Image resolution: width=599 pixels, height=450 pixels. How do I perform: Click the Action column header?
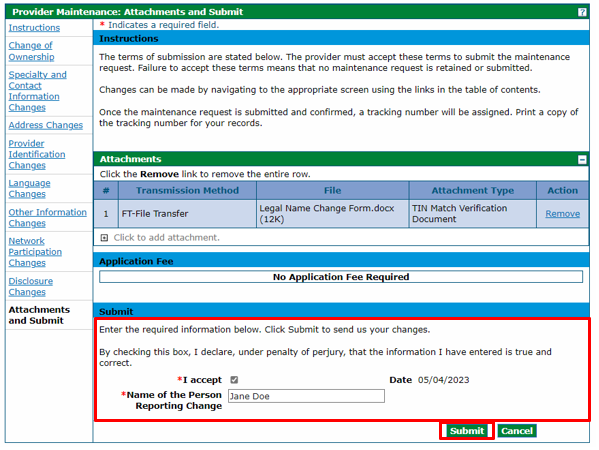pos(562,191)
